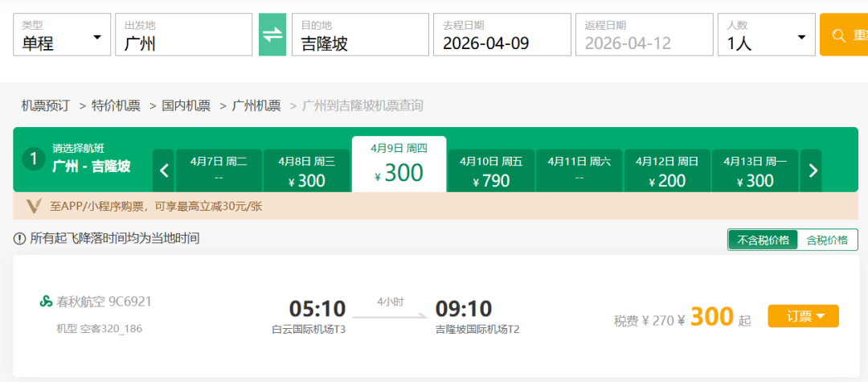Select the 4月13日 周一 ¥300 tab
The image size is (868, 382).
(755, 170)
